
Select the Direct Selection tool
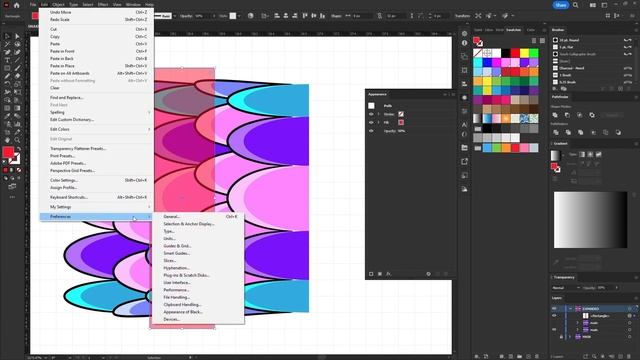17,36
